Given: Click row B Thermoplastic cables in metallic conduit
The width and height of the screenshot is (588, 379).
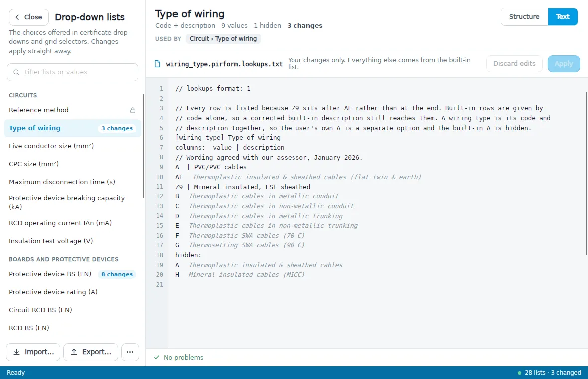Looking at the screenshot, I should pyautogui.click(x=257, y=196).
